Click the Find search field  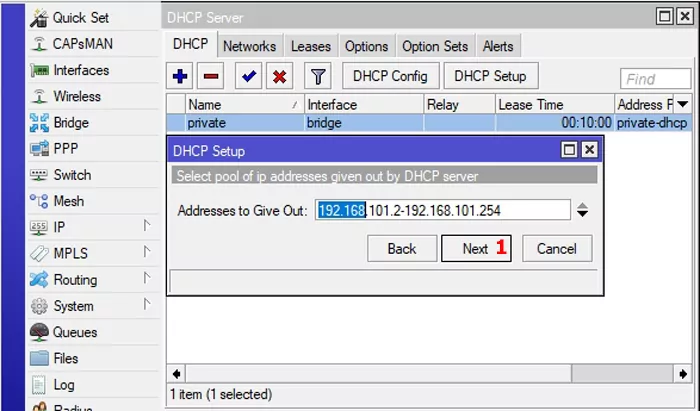pyautogui.click(x=655, y=78)
